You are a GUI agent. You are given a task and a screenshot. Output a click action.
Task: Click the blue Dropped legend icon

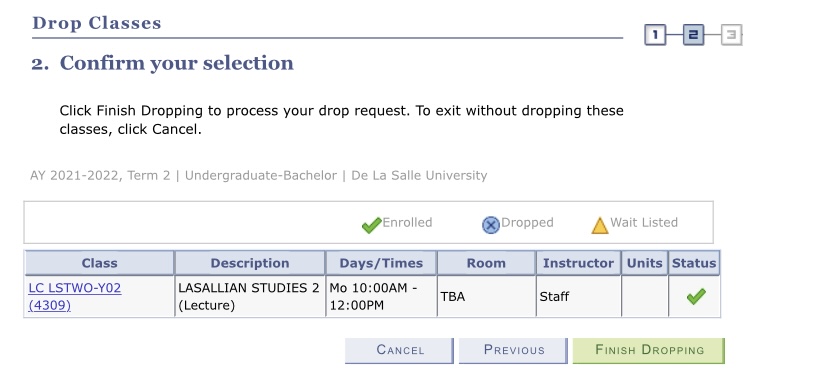[491, 226]
